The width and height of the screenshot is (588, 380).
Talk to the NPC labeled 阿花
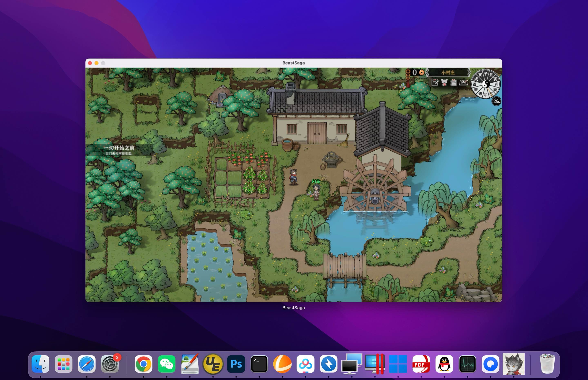pyautogui.click(x=316, y=192)
